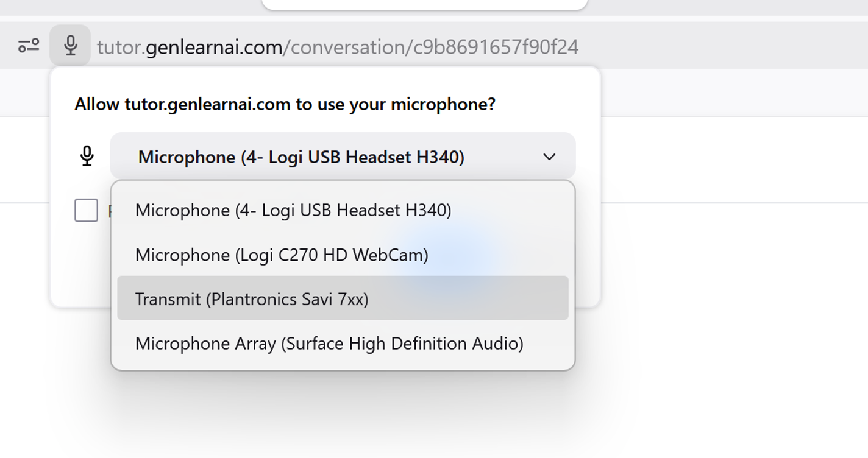Click the microphone icon beside the dropdown
Image resolution: width=868 pixels, height=458 pixels.
click(87, 156)
